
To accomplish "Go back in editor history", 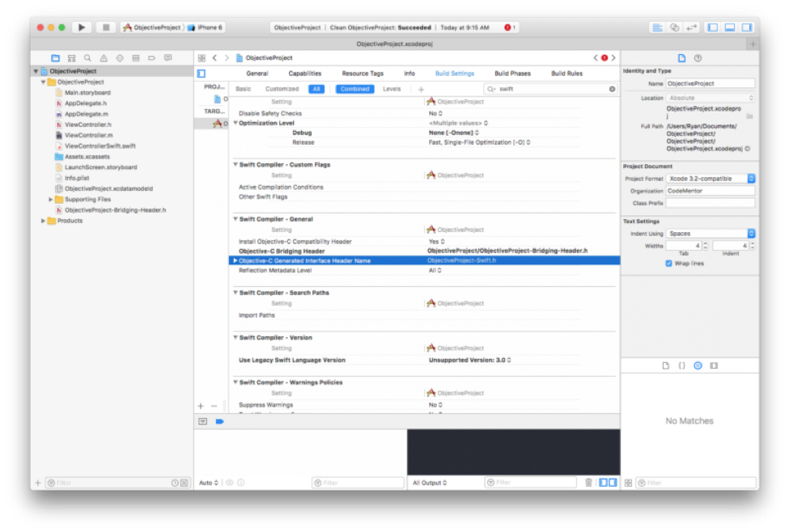I will coord(215,58).
